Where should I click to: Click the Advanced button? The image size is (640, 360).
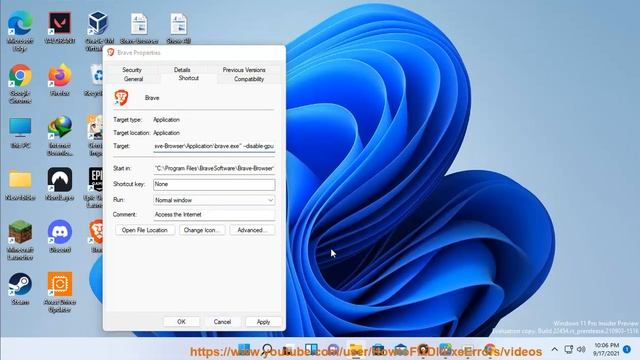coord(252,230)
